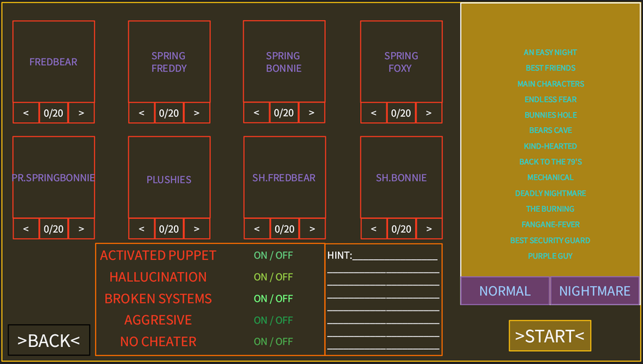
Task: Select the Spring Bonnie character card
Action: tap(284, 61)
